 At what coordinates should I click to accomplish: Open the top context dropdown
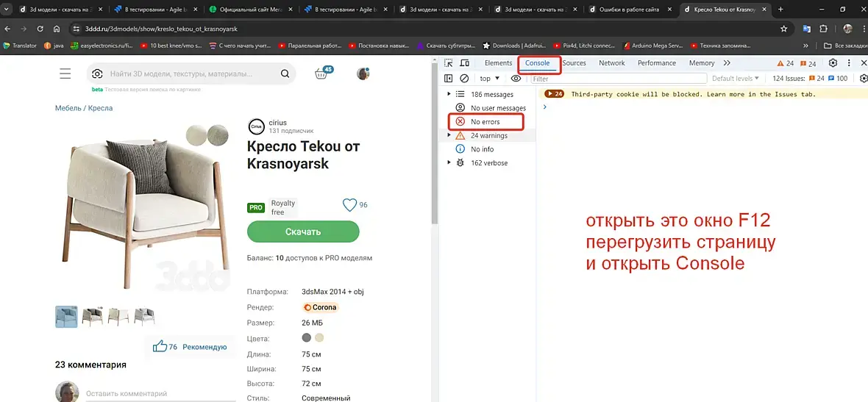pos(490,79)
